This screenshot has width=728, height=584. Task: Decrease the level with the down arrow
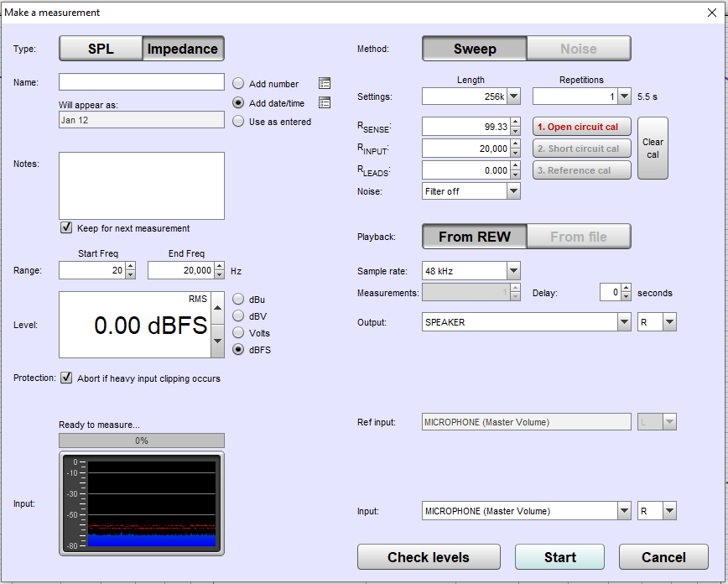pos(217,341)
